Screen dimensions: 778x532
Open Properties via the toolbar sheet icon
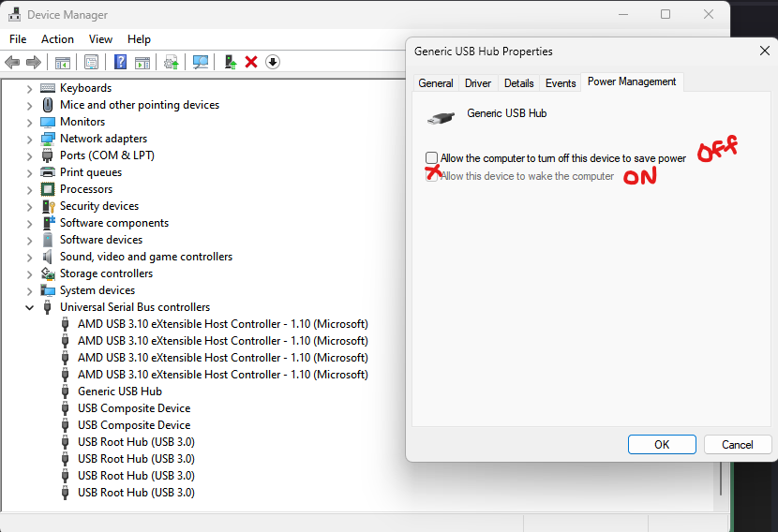(91, 62)
